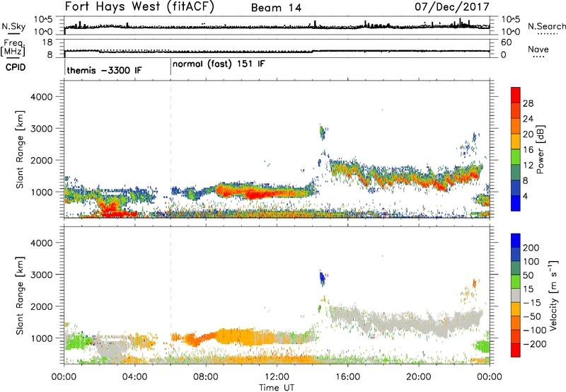Click the 'Beam 14' label
The height and width of the screenshot is (392, 566).
coord(276,8)
